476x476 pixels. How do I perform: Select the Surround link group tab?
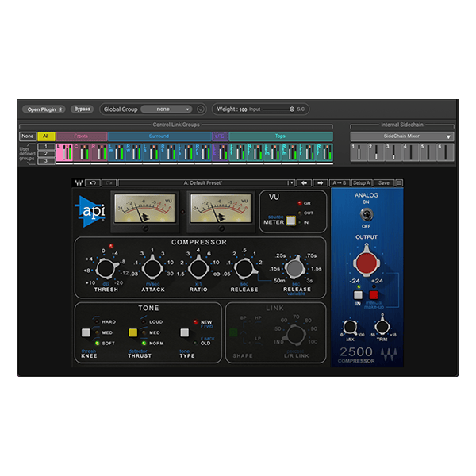[159, 136]
